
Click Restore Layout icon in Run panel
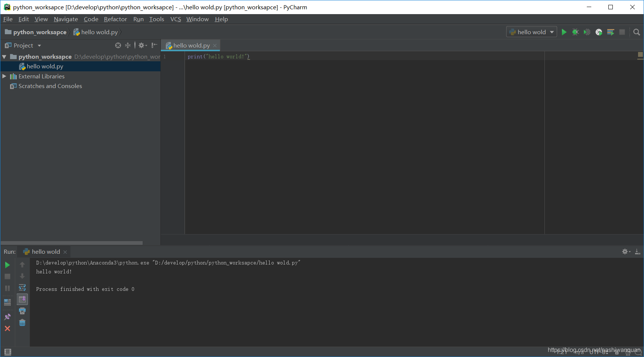[x=7, y=302]
